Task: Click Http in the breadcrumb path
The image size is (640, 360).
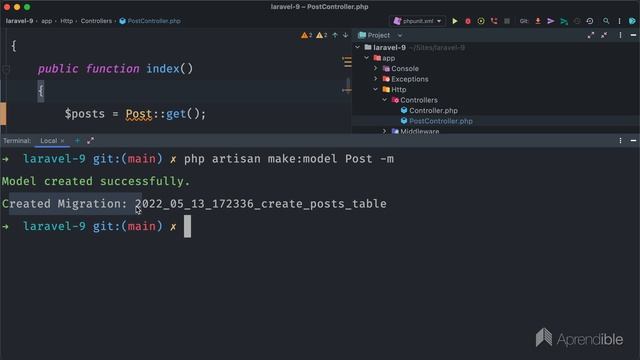Action: tap(67, 21)
